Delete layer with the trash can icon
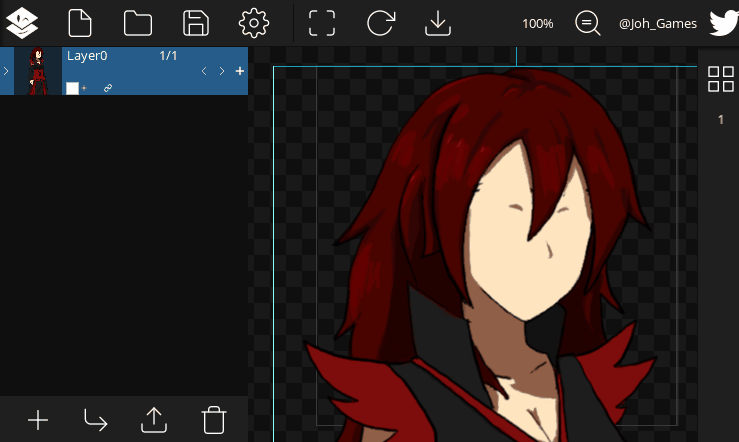Viewport: 739px width, 442px height. [213, 420]
